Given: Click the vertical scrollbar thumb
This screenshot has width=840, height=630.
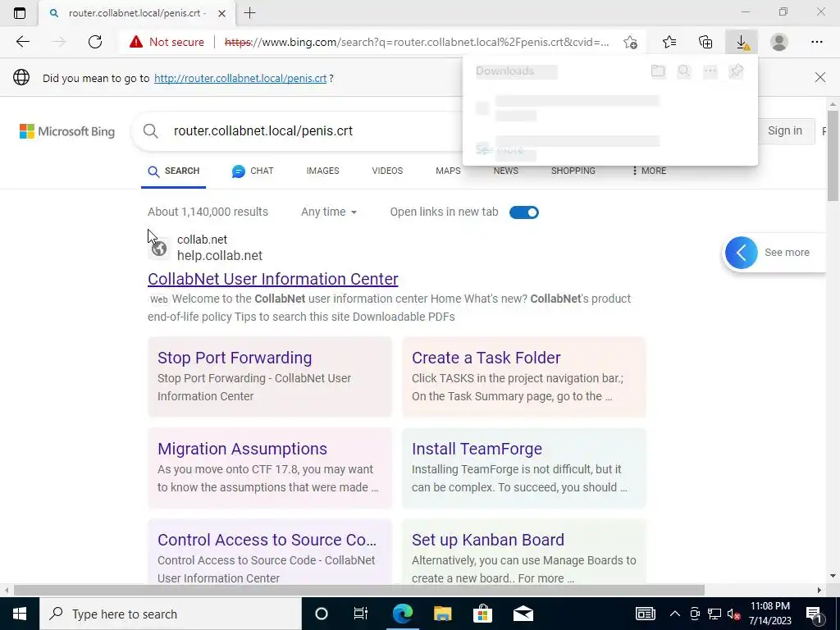Looking at the screenshot, I should pyautogui.click(x=833, y=156).
